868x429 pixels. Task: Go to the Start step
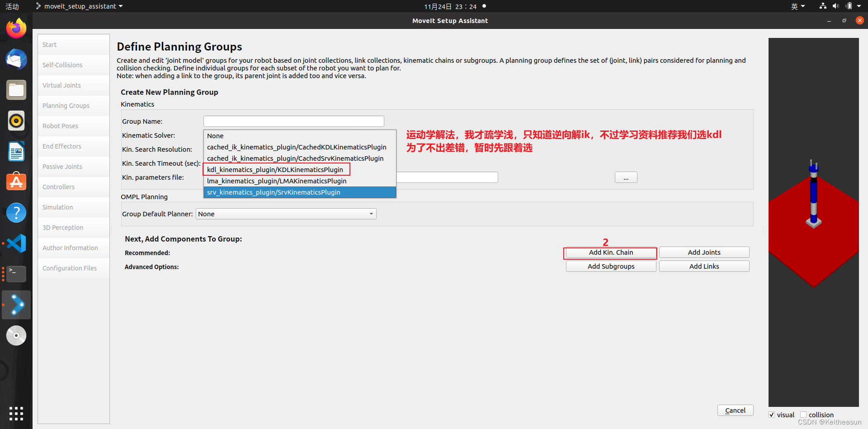click(x=74, y=45)
